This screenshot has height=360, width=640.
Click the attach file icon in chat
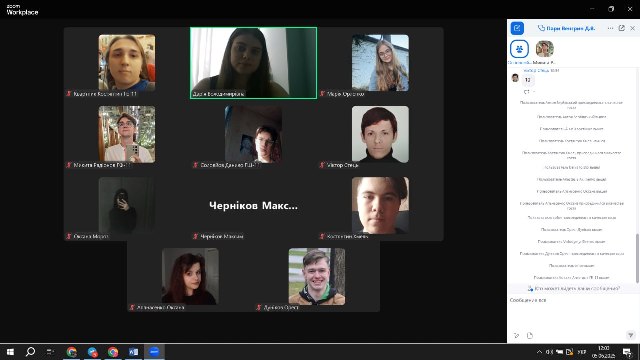[x=530, y=336]
